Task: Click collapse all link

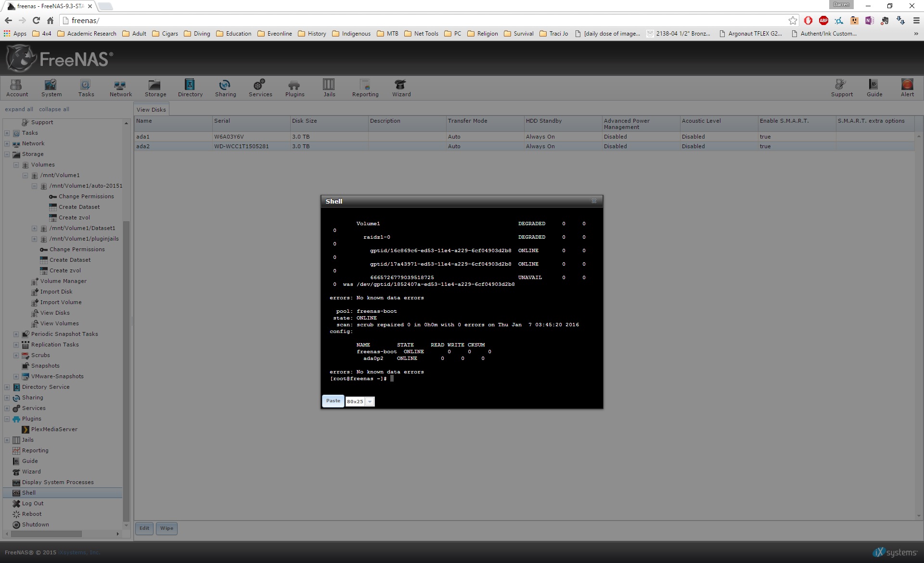Action: pos(54,109)
